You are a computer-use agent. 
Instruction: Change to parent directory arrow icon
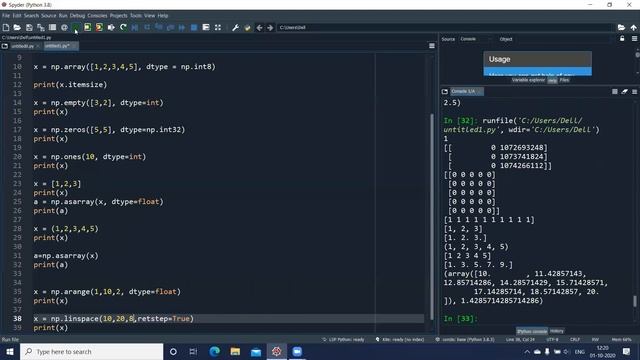point(633,27)
